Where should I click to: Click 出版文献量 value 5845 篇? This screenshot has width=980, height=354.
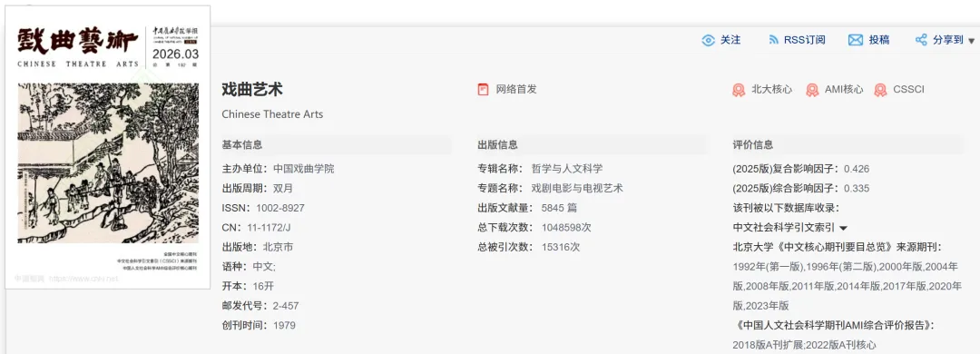559,208
